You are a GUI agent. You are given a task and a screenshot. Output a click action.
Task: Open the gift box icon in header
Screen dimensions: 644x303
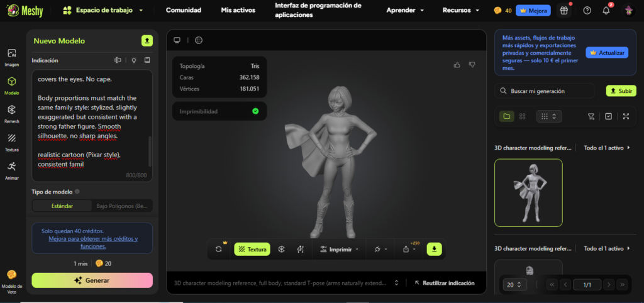click(564, 11)
